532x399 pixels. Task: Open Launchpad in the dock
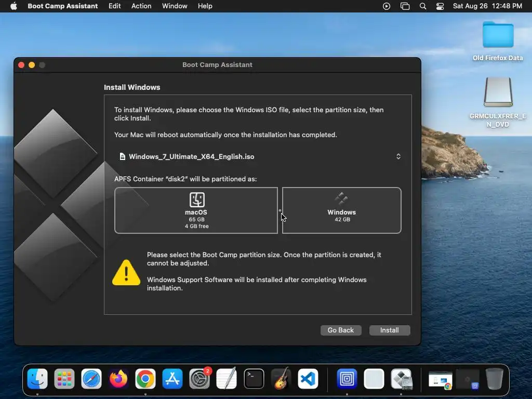pos(64,379)
